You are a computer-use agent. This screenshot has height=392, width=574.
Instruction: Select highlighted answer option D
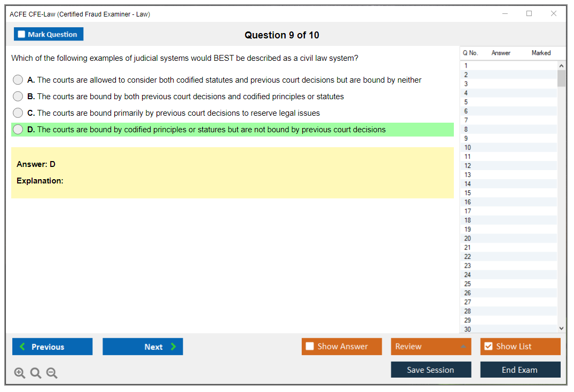point(18,130)
